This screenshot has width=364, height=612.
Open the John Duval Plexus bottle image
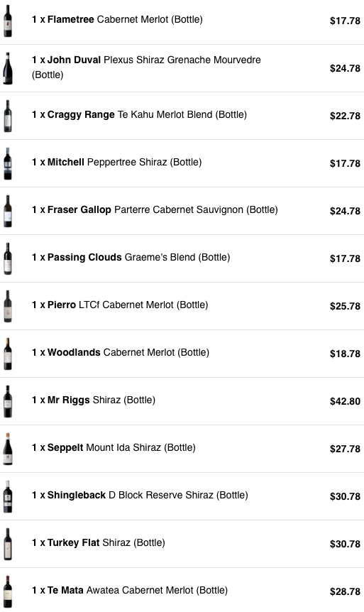pyautogui.click(x=8, y=68)
